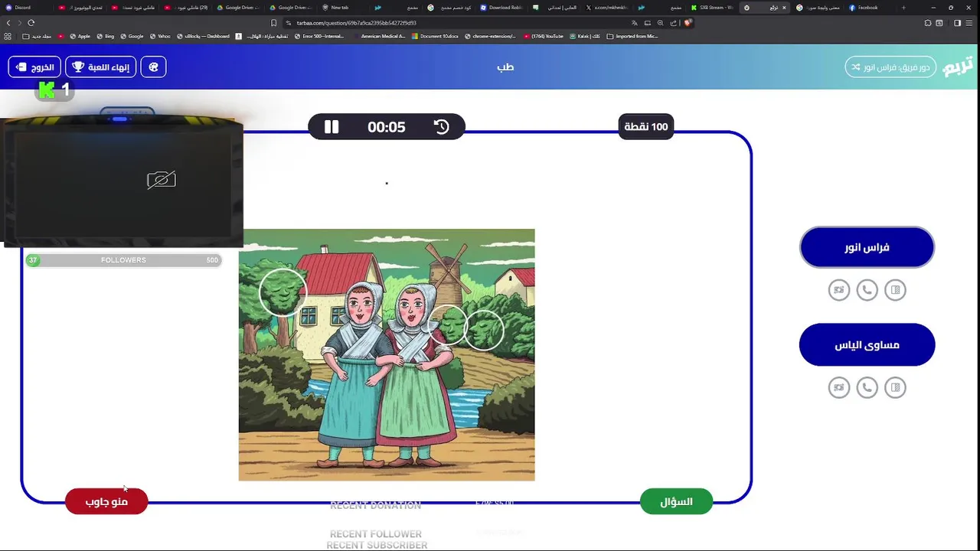Open a new browser tab with plus

(903, 8)
